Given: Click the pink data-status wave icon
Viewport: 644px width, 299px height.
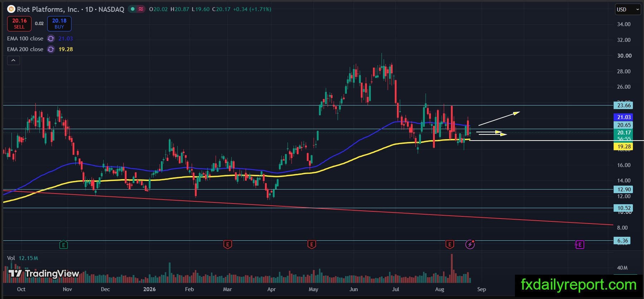Looking at the screenshot, I should (141, 9).
